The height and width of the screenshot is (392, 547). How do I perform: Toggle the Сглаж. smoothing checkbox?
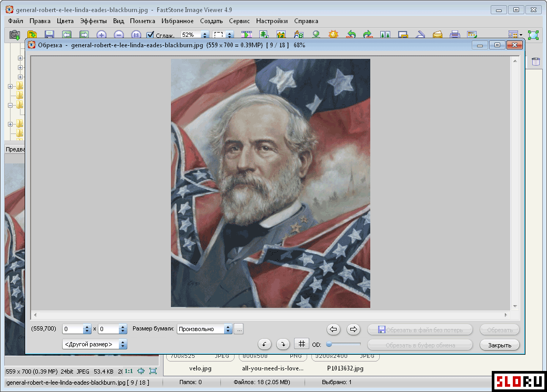coord(150,35)
